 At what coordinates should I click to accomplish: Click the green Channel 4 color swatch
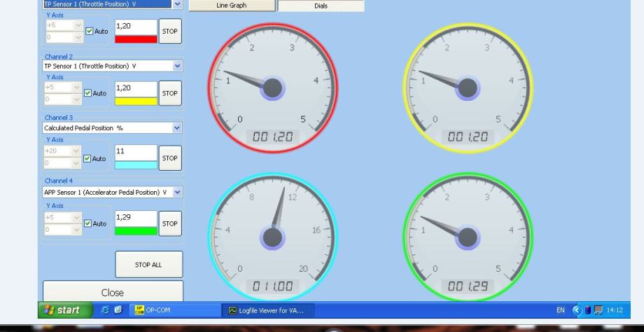tap(136, 231)
